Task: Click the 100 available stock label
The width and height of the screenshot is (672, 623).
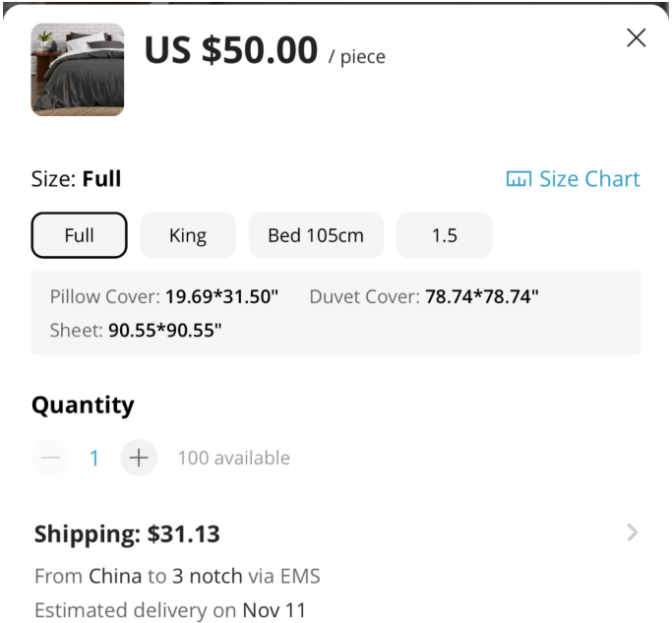Action: tap(233, 458)
